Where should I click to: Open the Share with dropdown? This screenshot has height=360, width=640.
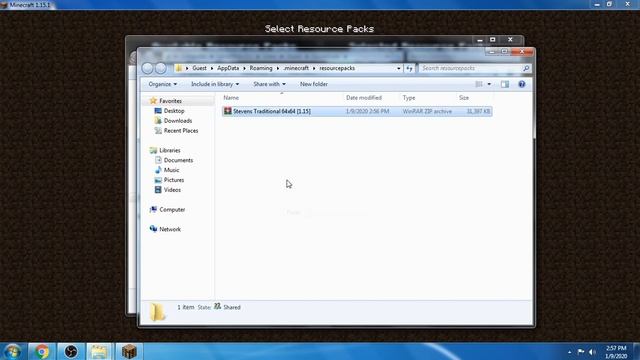click(x=269, y=84)
